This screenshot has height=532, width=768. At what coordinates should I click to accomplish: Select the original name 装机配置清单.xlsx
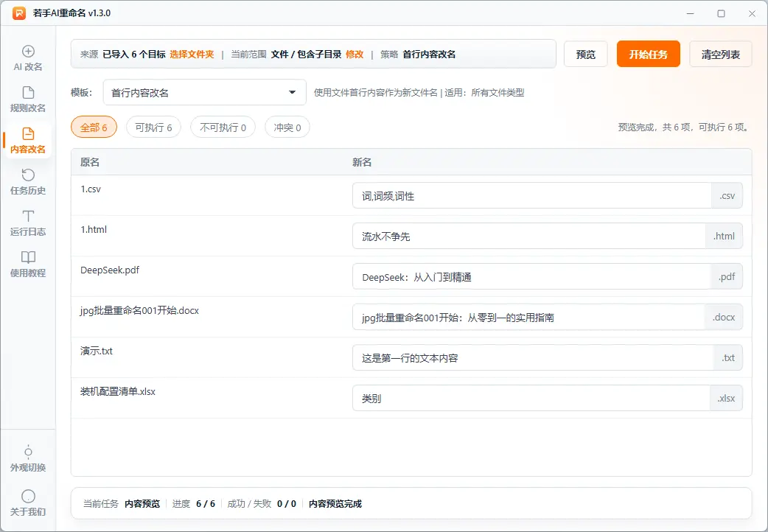pos(117,391)
